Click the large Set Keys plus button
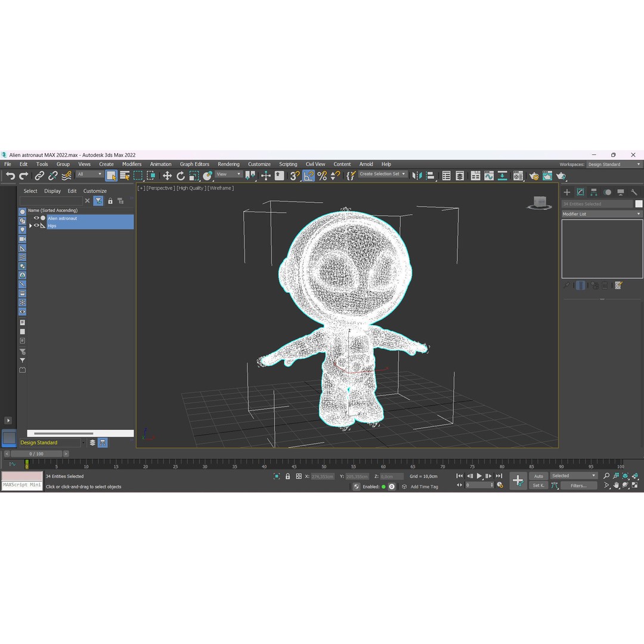This screenshot has height=644, width=644. pos(518,481)
